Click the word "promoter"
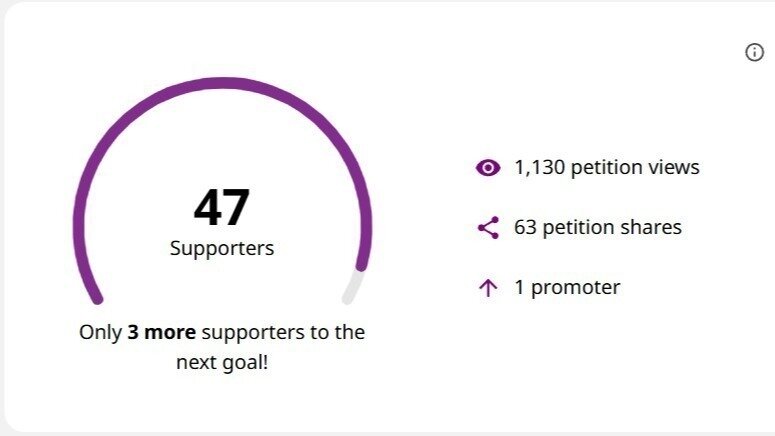Viewport: 775px width, 436px height. (575, 288)
